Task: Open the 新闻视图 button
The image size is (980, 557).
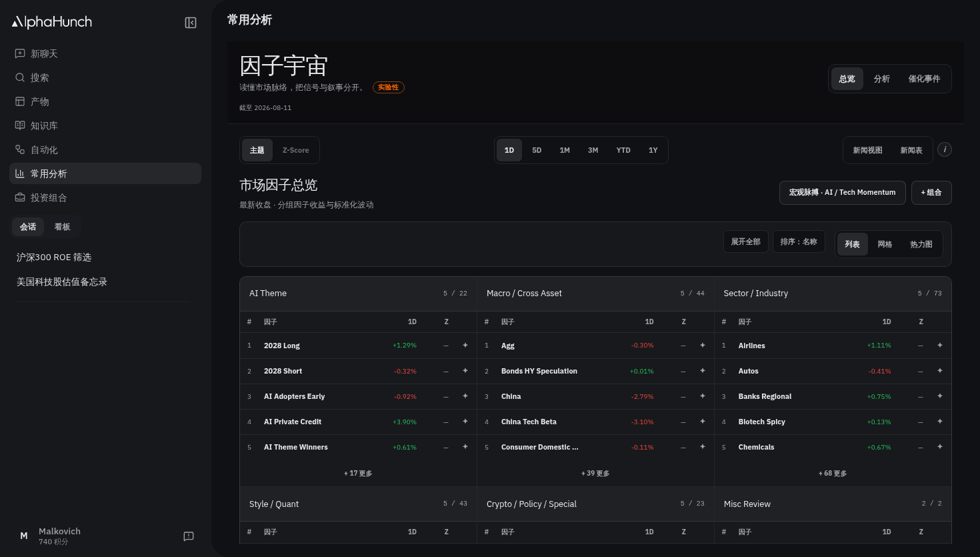Action: 868,150
